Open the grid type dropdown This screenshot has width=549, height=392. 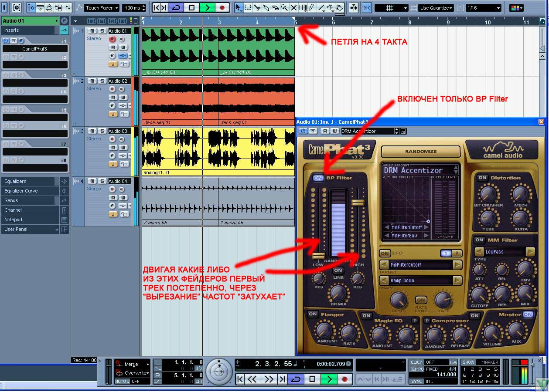click(391, 8)
